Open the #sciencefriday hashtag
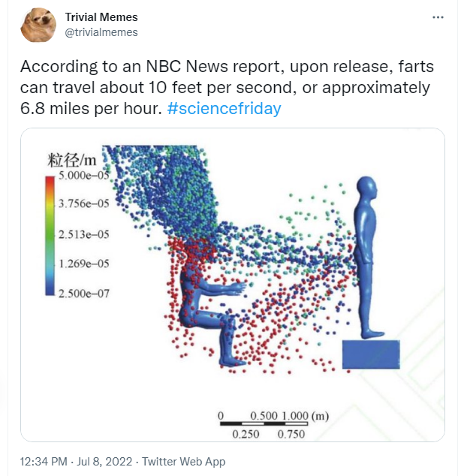Screen dimensions: 458x476 (x=224, y=108)
